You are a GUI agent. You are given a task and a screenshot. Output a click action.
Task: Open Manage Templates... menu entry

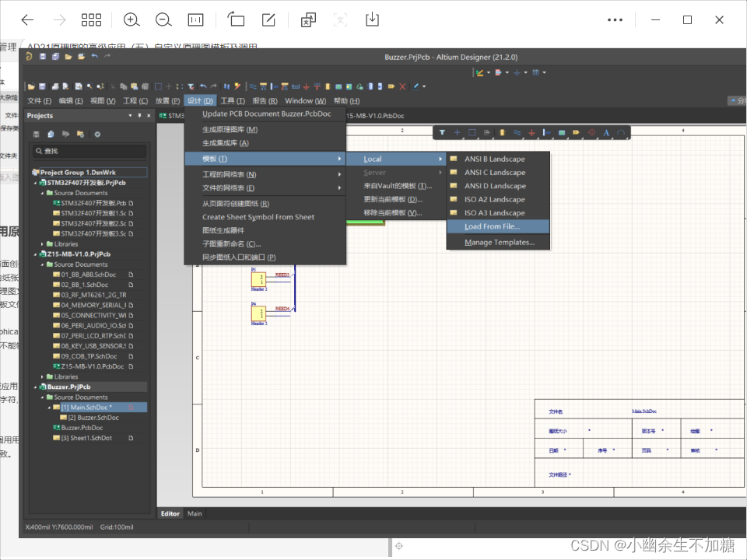point(498,243)
